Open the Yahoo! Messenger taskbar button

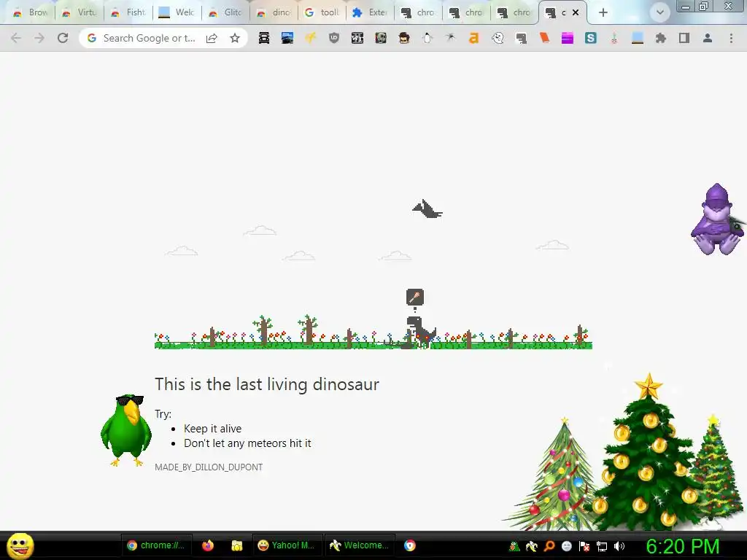(287, 545)
